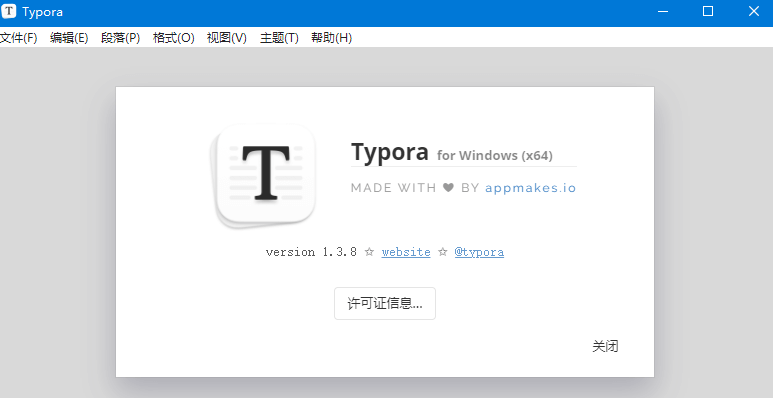Open the 段落(P) menu
The image size is (773, 398).
(120, 38)
